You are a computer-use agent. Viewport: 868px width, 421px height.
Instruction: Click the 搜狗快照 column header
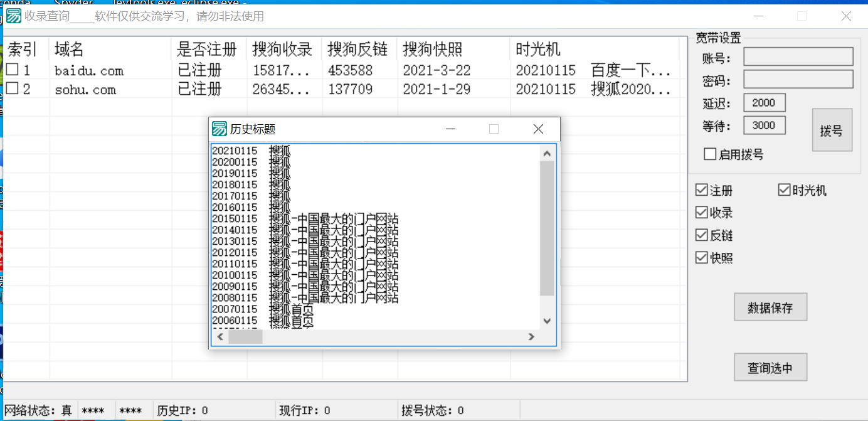[453, 48]
